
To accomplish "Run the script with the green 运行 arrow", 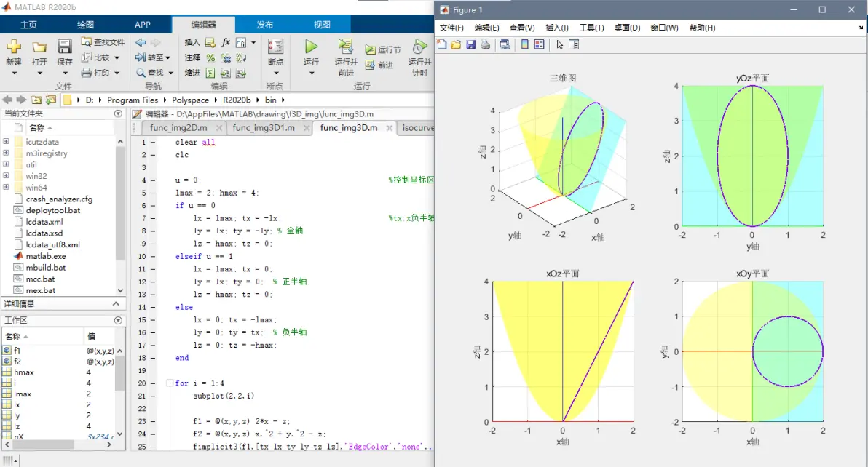I will pyautogui.click(x=311, y=47).
